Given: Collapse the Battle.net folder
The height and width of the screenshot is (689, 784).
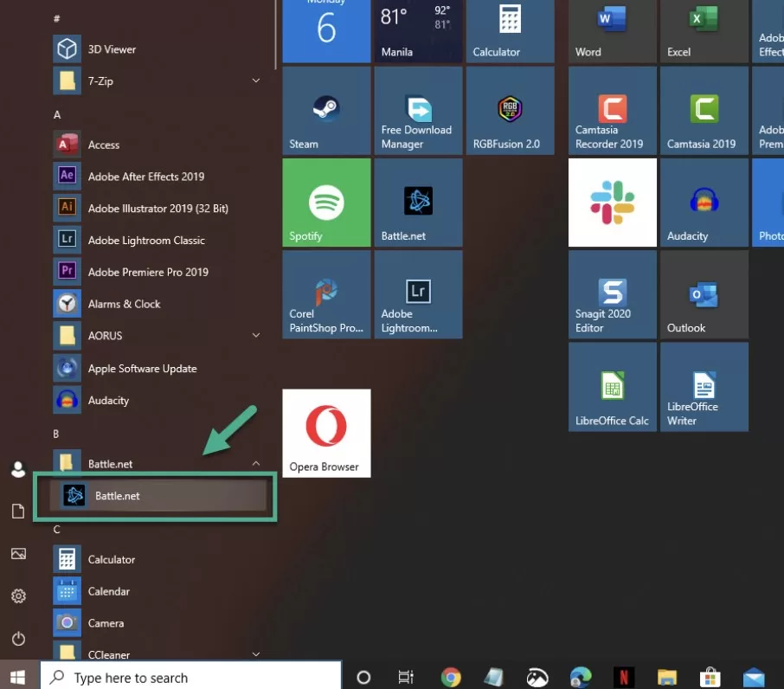Looking at the screenshot, I should tap(157, 463).
